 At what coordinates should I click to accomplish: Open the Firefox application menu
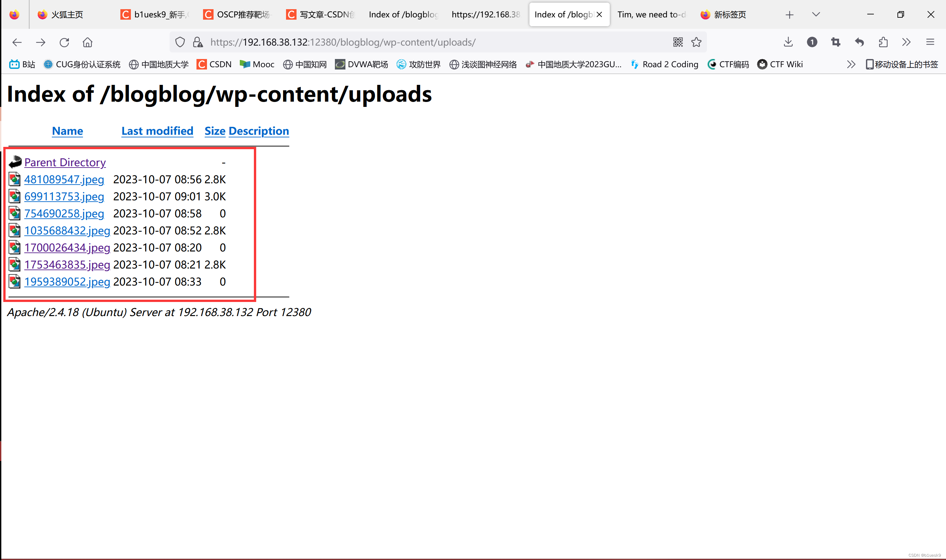point(931,42)
